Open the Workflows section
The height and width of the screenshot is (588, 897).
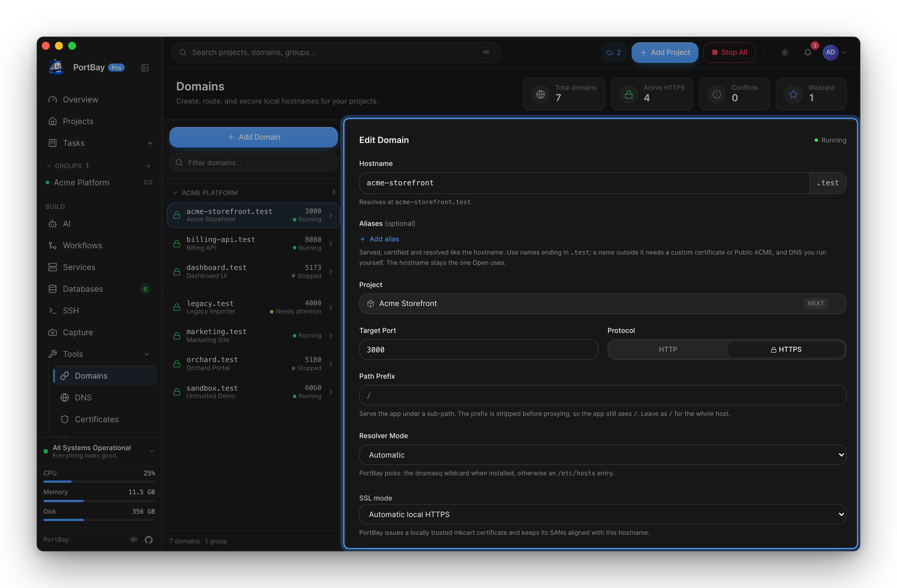pyautogui.click(x=100, y=245)
